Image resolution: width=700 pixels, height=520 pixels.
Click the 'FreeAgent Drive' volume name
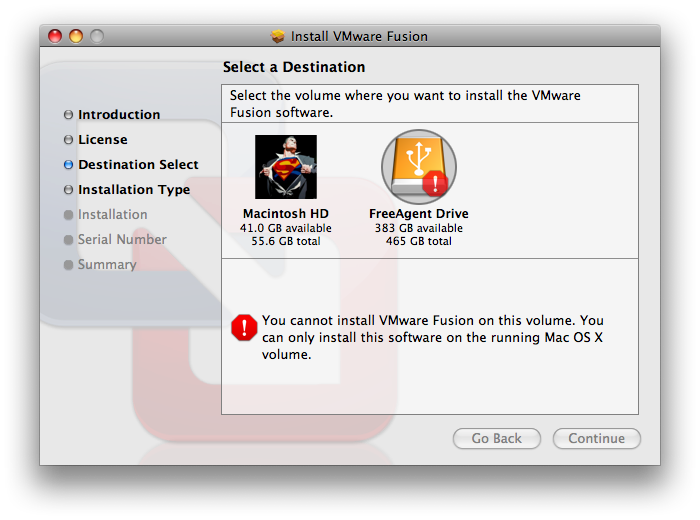tap(419, 214)
